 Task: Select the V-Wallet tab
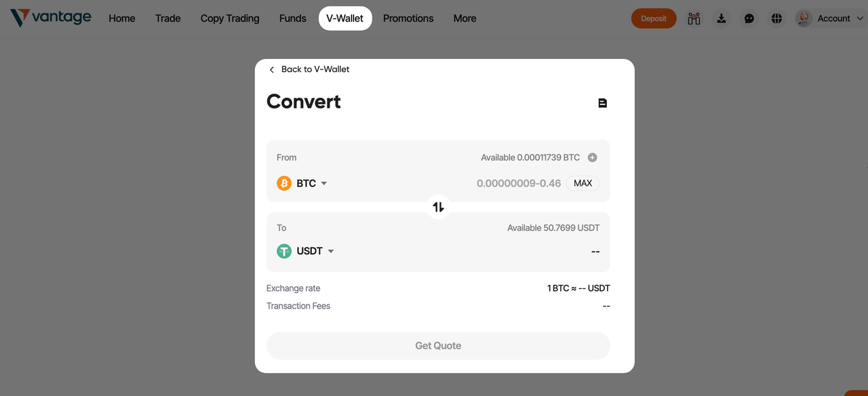click(345, 18)
